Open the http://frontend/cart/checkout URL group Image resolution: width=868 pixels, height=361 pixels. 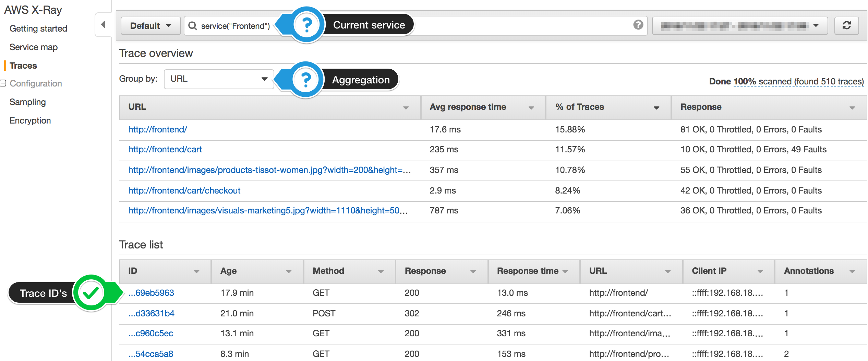[184, 190]
